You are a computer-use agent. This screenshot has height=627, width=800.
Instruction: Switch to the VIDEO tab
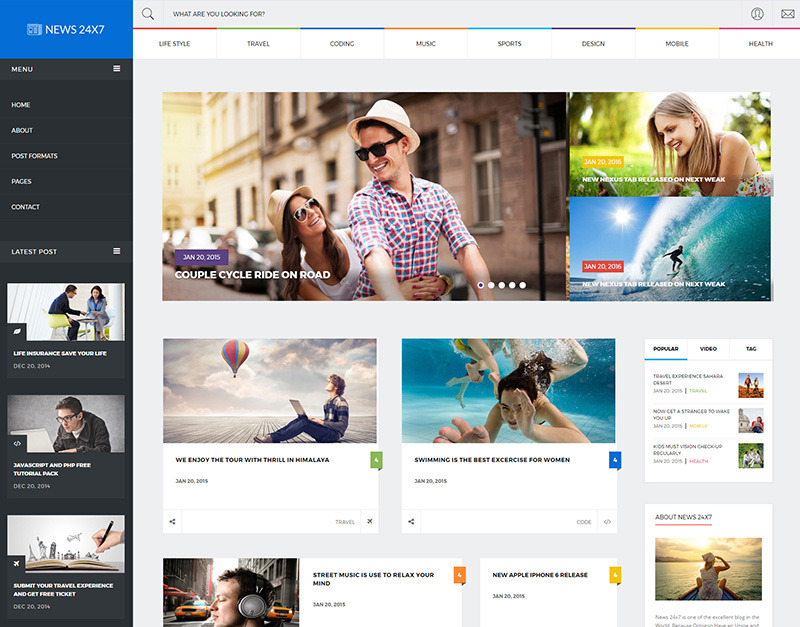click(x=710, y=348)
